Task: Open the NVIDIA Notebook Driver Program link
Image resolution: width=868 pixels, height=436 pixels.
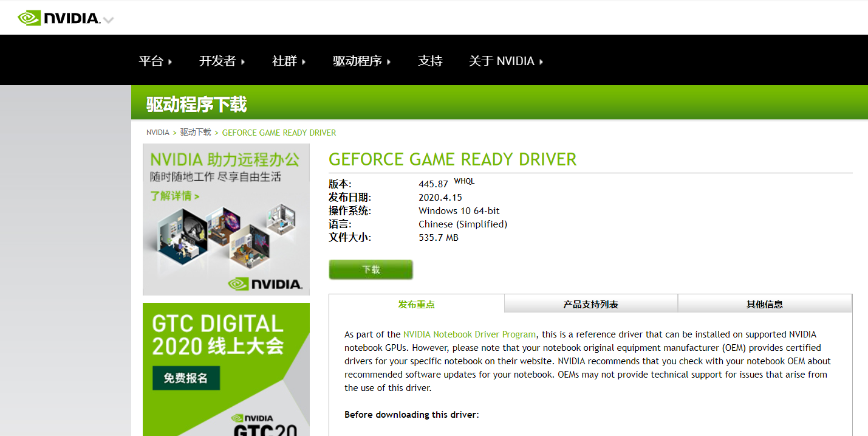Action: tap(469, 334)
